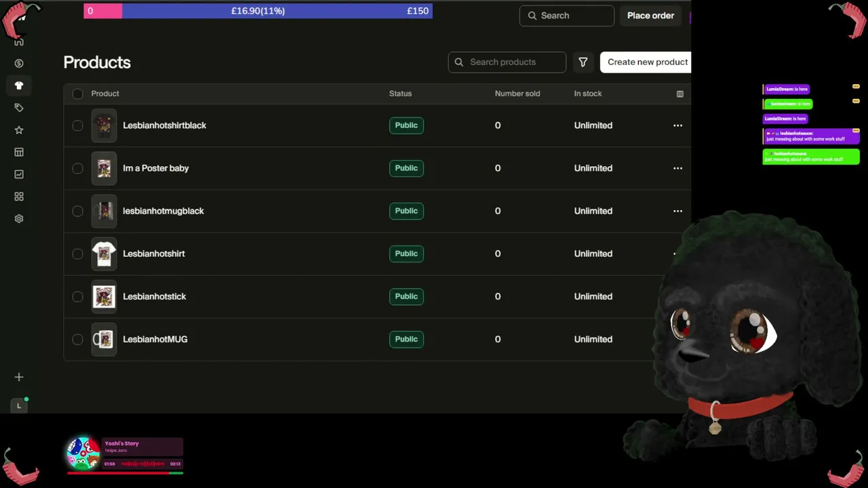868x488 pixels.
Task: Open the three-dot menu for lesbianhotmugblack
Action: pyautogui.click(x=677, y=211)
